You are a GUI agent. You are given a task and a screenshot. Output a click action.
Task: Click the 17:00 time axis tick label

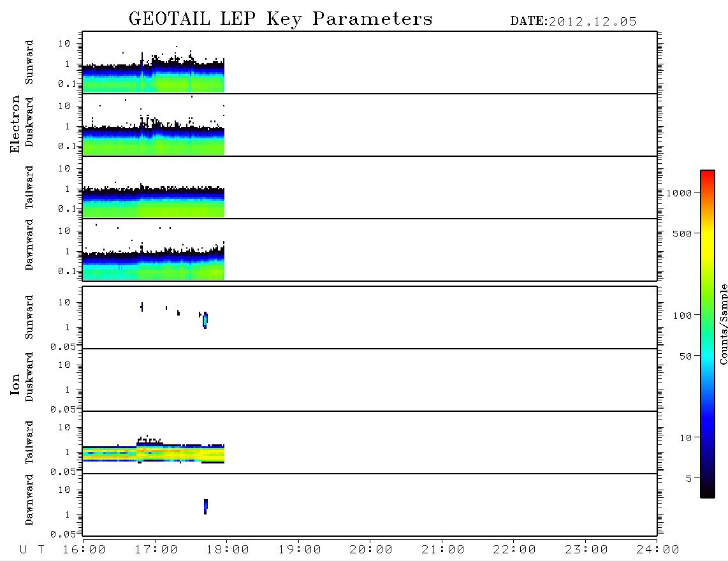(156, 550)
